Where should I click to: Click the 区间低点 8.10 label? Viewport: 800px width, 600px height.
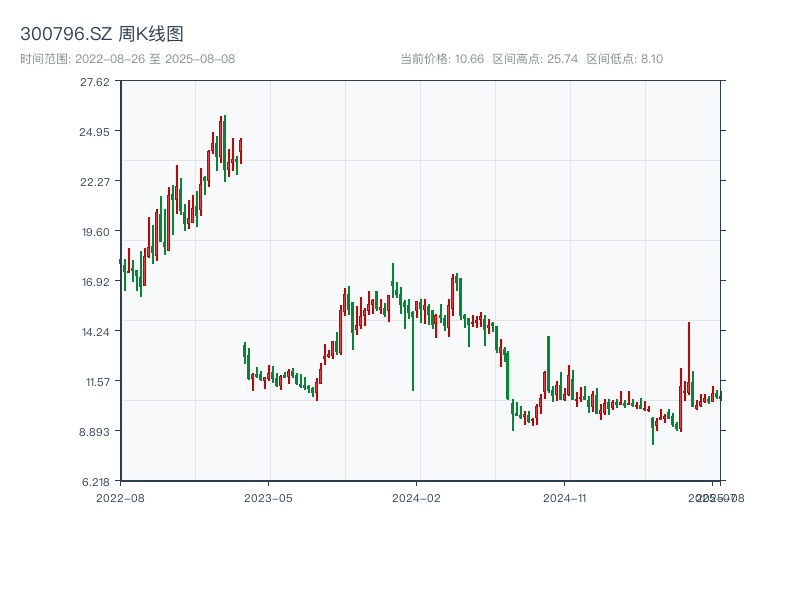624,59
